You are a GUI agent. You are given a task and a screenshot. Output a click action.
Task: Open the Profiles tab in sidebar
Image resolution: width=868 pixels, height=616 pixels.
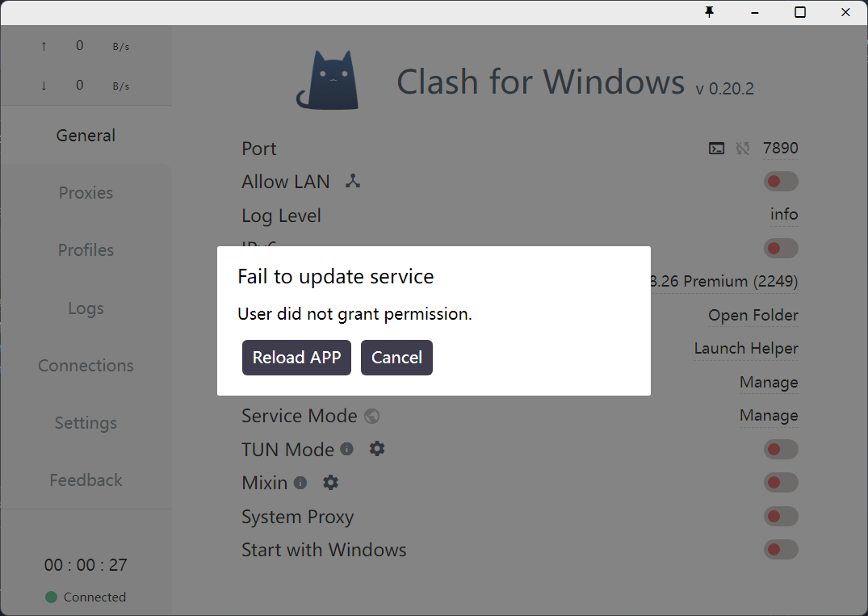point(86,250)
